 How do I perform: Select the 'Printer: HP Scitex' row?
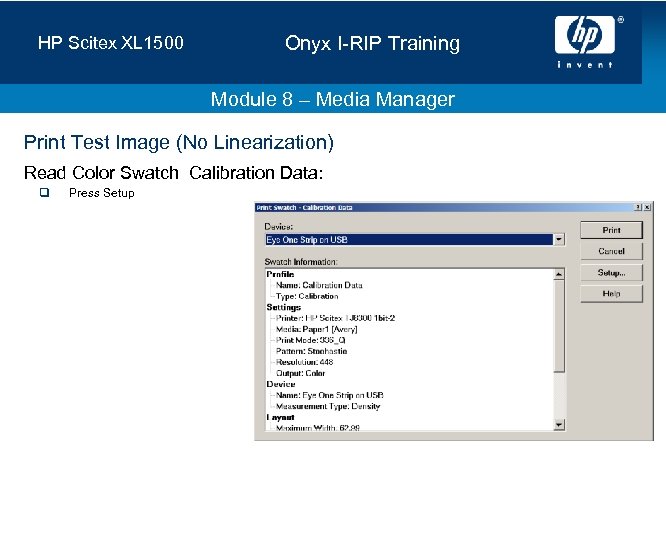pyautogui.click(x=336, y=318)
